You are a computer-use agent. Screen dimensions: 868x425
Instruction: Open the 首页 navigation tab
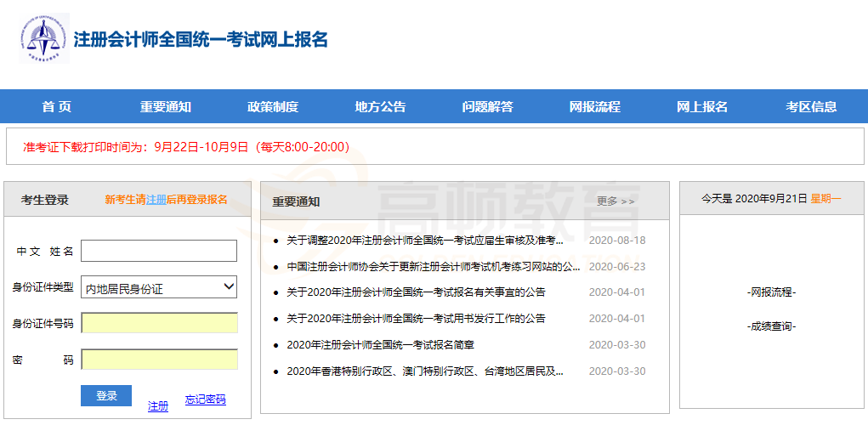[x=57, y=107]
